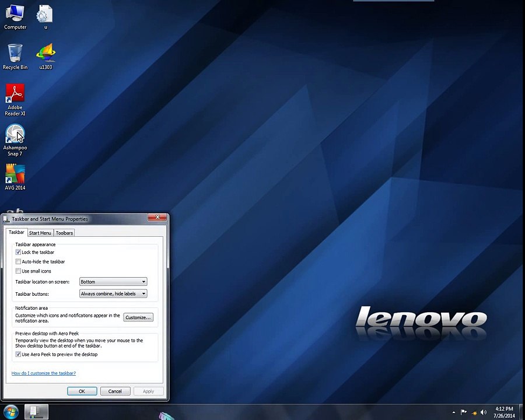Click the dialog title bar icon
This screenshot has width=525, height=420.
[6, 219]
